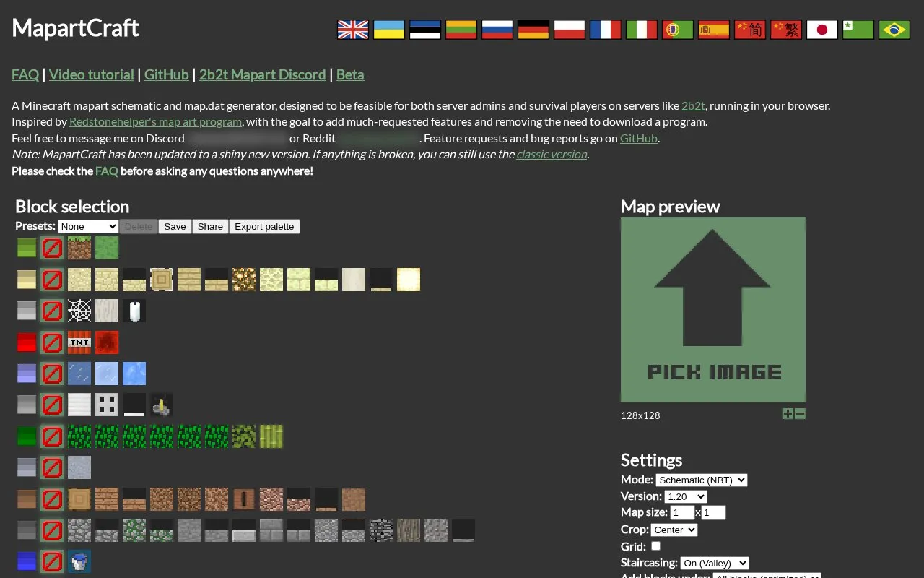Open the Beta link

pos(350,74)
